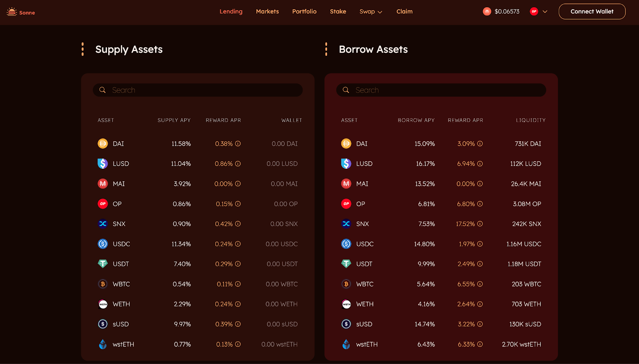Click the 1.16M USDC liquidity value

point(524,244)
